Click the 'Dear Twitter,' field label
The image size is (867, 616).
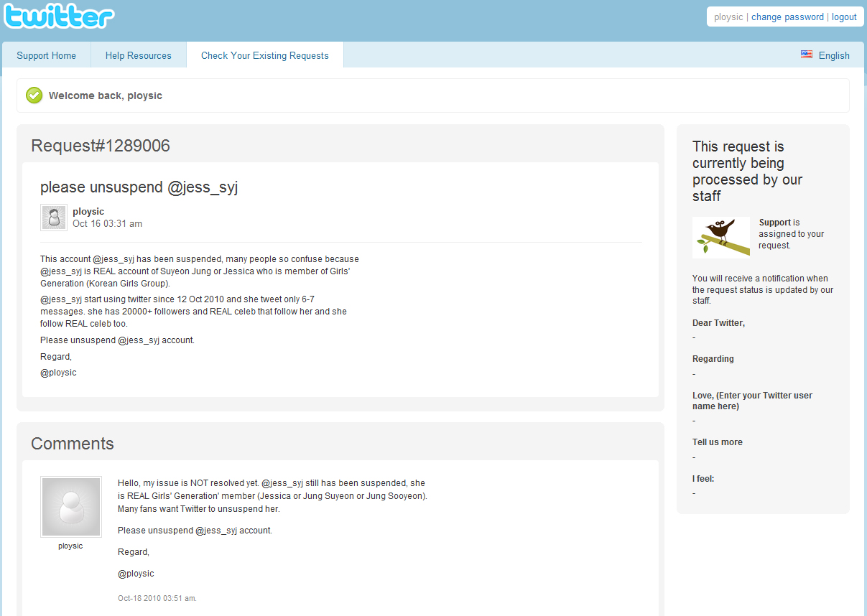click(x=718, y=323)
